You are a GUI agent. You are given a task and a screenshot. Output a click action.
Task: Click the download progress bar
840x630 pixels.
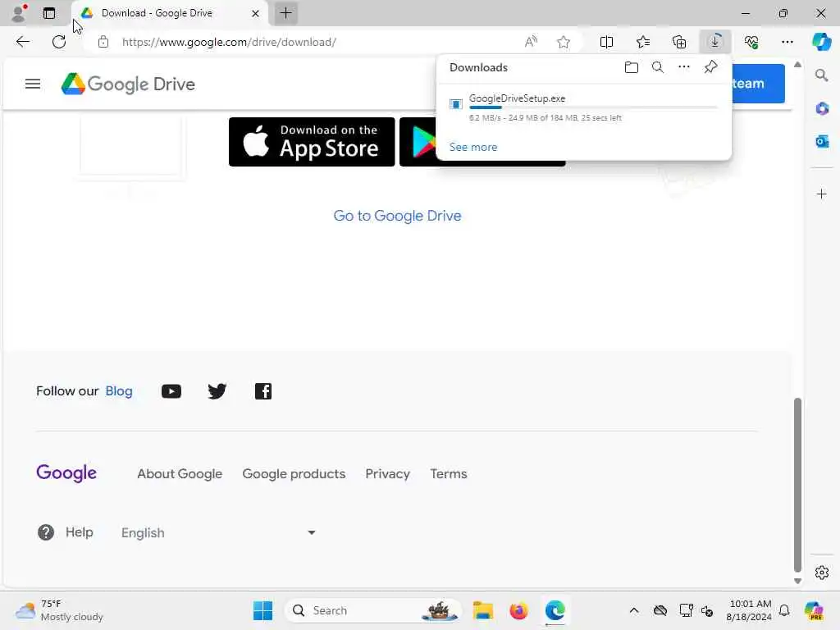[593, 107]
